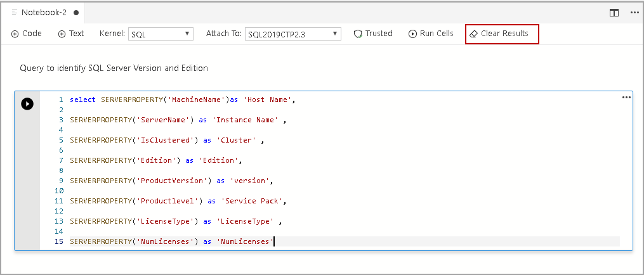
Task: Click the Clear Results button
Action: tap(502, 34)
